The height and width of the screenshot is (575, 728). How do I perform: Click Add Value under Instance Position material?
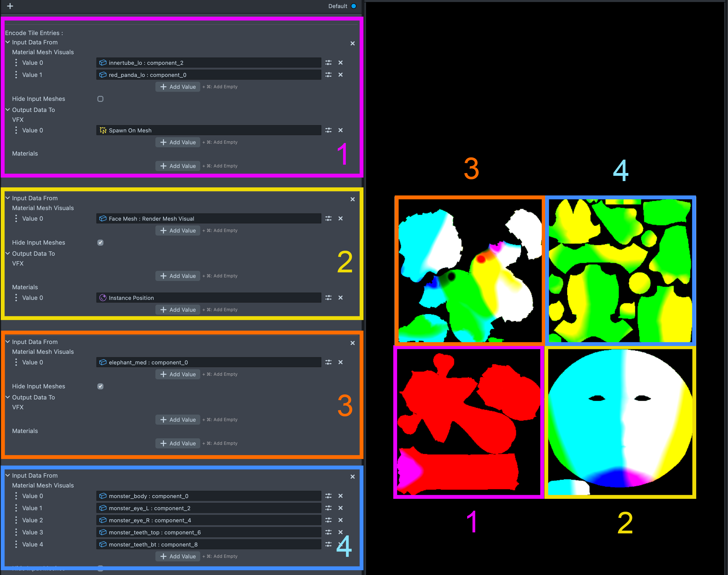178,310
